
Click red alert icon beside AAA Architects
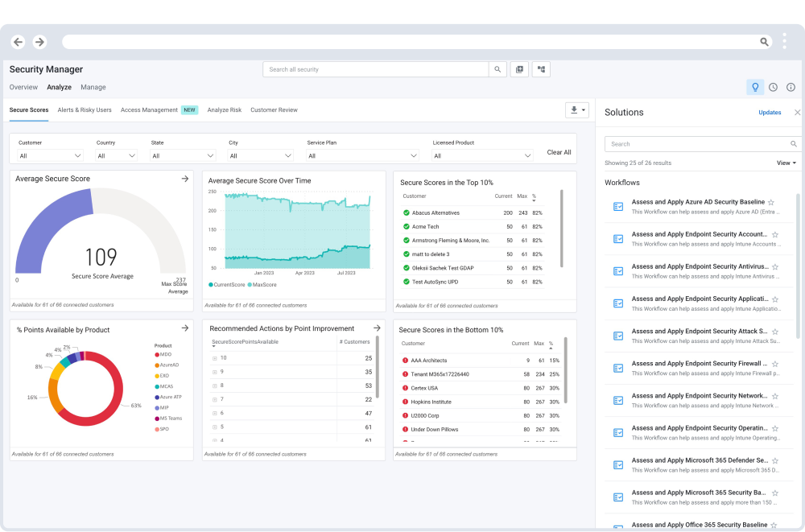point(405,361)
